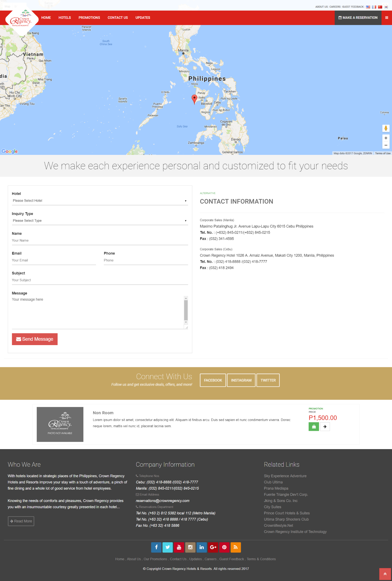392x581 pixels.
Task: Open the Pinterest footer icon
Action: (x=224, y=547)
